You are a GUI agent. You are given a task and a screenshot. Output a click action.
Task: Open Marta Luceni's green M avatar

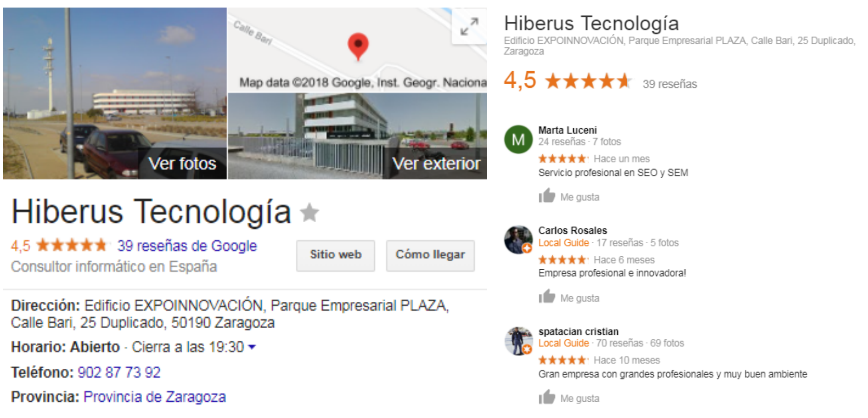(518, 139)
